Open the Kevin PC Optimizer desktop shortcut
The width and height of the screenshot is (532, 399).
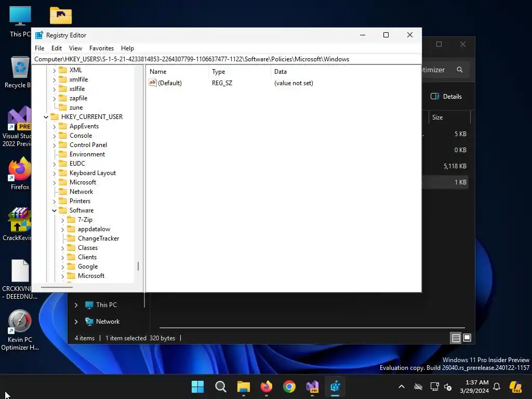pos(20,330)
